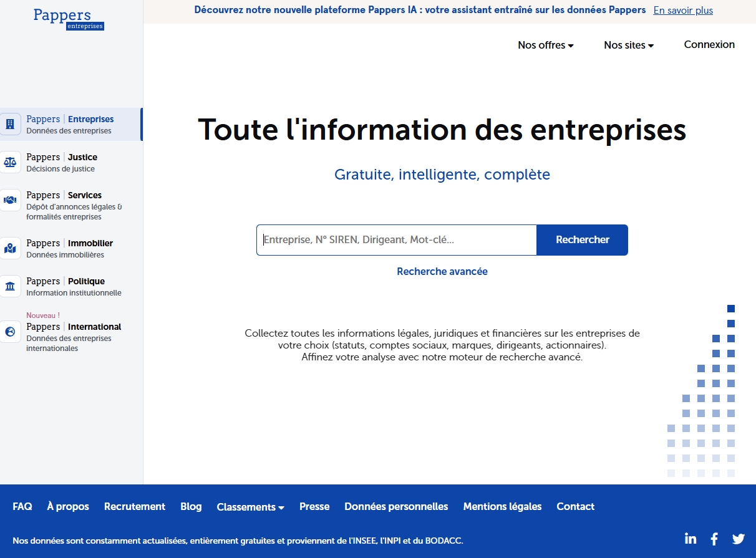Open the Presse footer link
The width and height of the screenshot is (756, 558).
coord(314,506)
